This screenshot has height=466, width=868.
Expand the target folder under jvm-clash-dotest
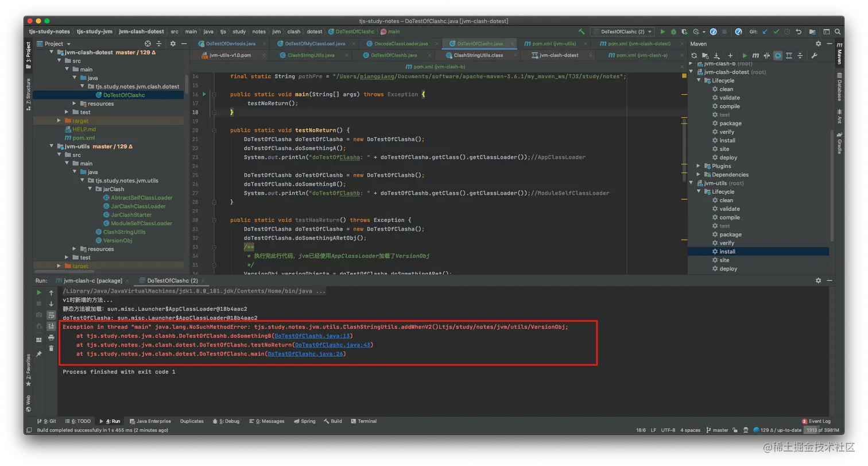click(59, 121)
